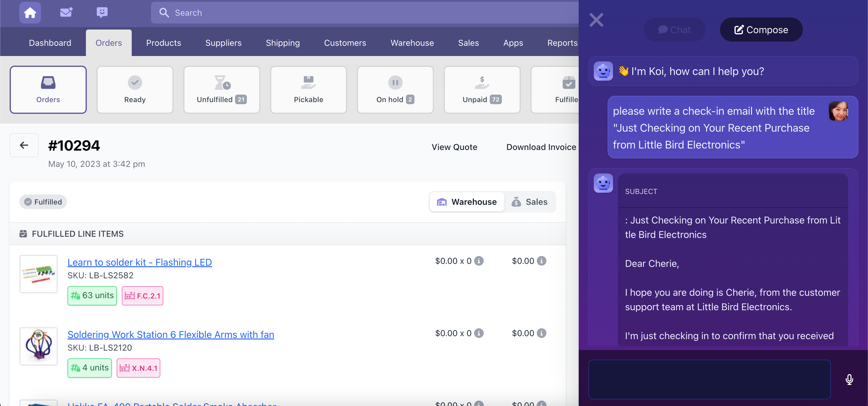
Task: Open the Products tab
Action: point(163,43)
